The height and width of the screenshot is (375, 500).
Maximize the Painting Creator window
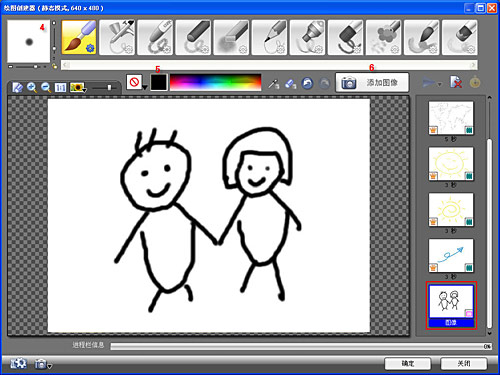coord(480,8)
